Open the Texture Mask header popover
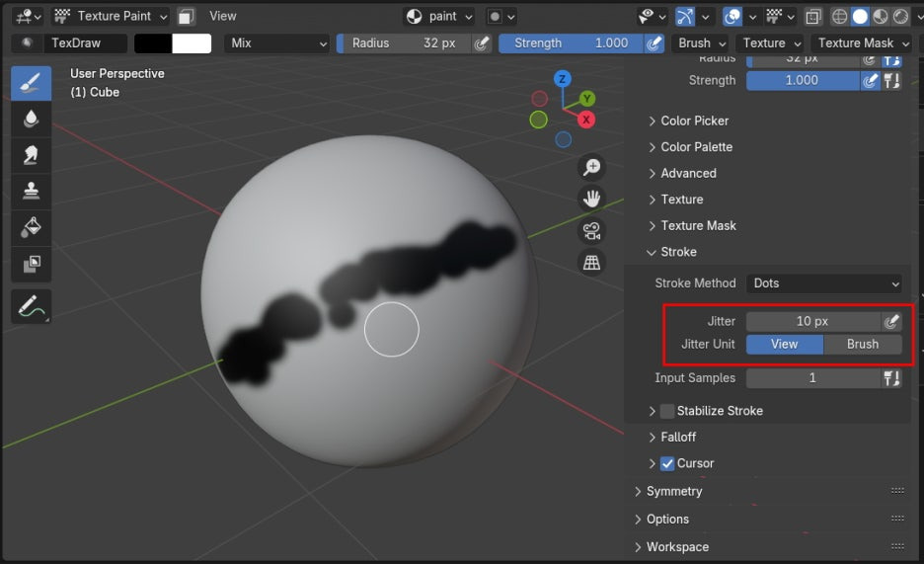The image size is (924, 564). 862,43
